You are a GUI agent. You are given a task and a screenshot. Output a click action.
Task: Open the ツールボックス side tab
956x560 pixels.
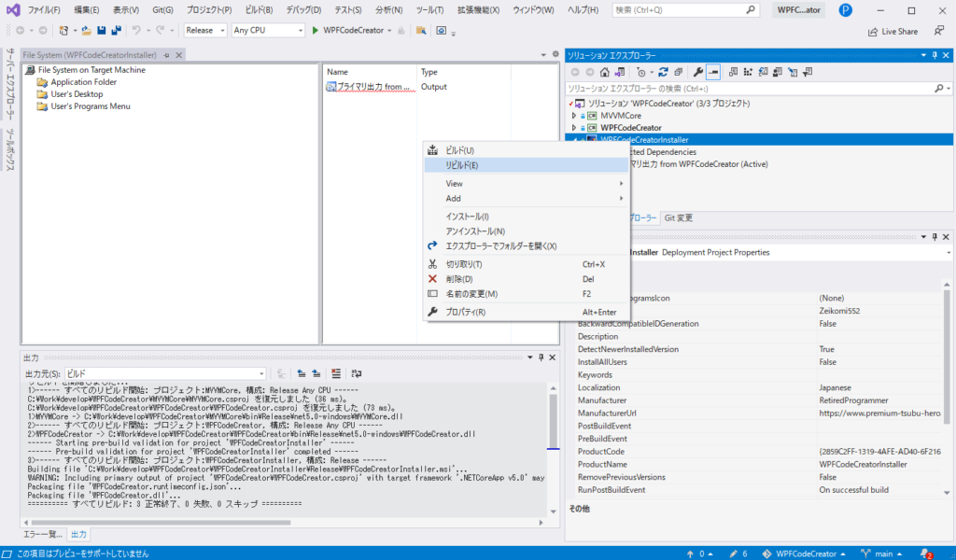[9, 150]
